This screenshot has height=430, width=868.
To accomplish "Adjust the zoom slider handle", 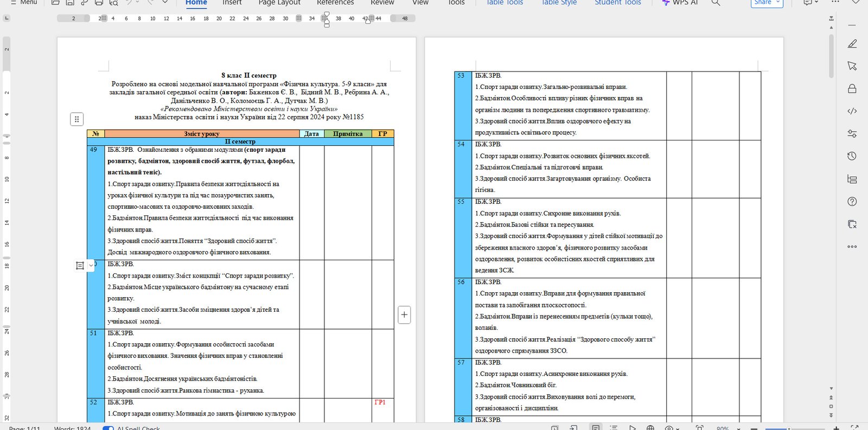I will [x=789, y=429].
